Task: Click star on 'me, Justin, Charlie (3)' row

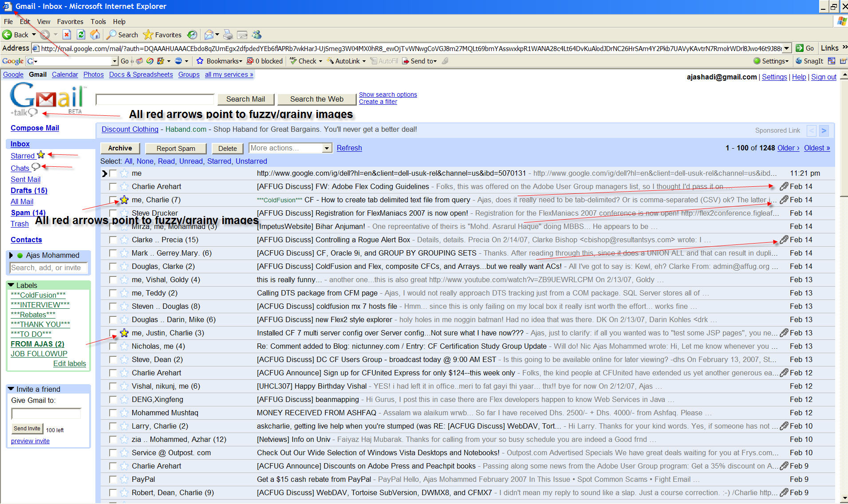Action: [125, 333]
